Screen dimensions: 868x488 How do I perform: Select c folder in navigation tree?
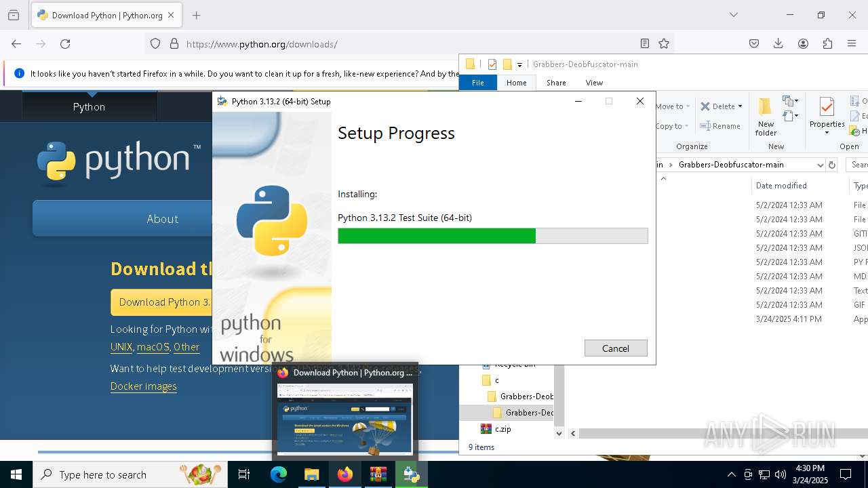tap(497, 380)
